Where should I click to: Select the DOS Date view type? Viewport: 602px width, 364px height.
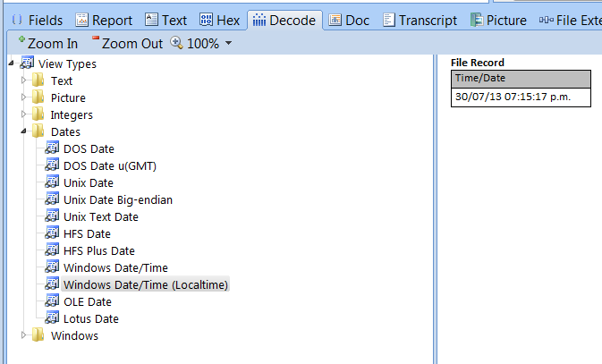click(x=89, y=149)
